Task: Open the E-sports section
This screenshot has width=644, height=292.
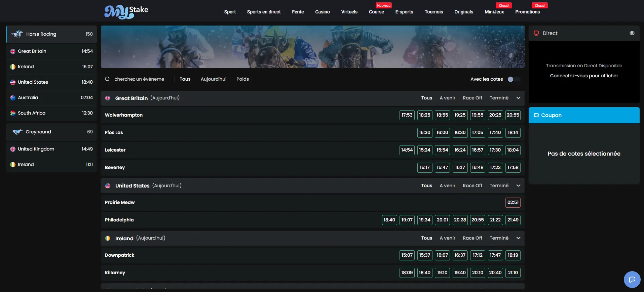Action: pos(404,12)
